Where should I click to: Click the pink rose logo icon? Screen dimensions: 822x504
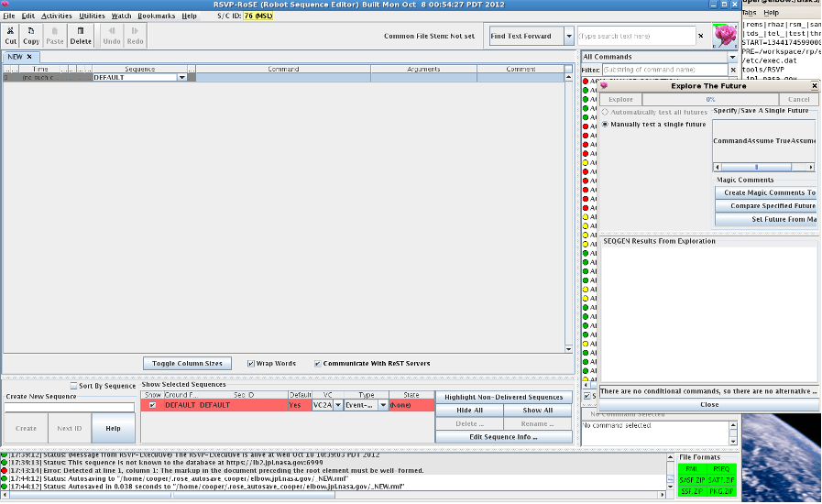724,37
